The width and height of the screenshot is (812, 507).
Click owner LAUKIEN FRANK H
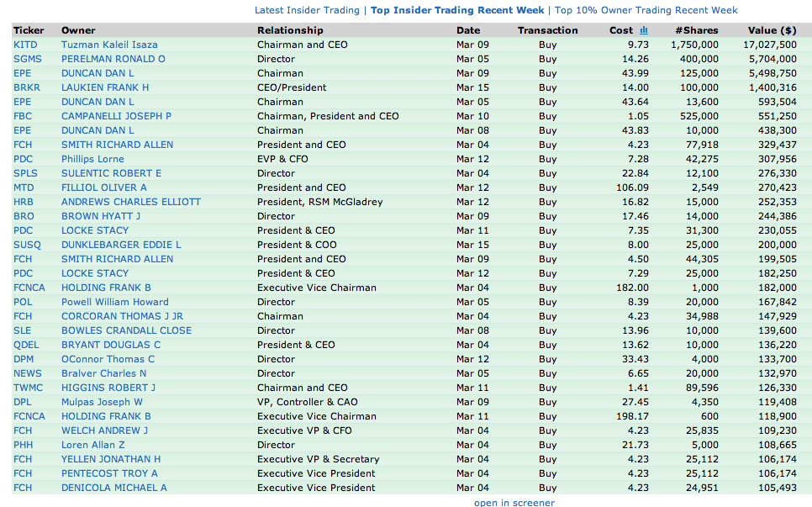coord(105,87)
